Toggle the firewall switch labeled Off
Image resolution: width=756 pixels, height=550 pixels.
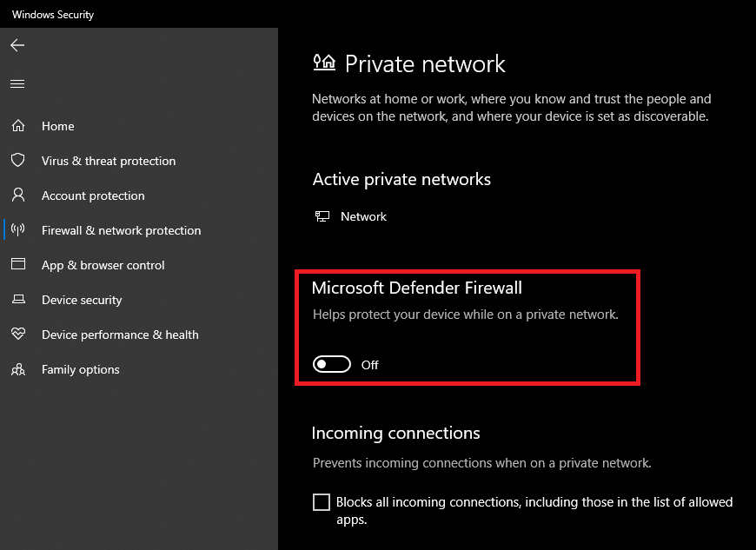point(331,364)
